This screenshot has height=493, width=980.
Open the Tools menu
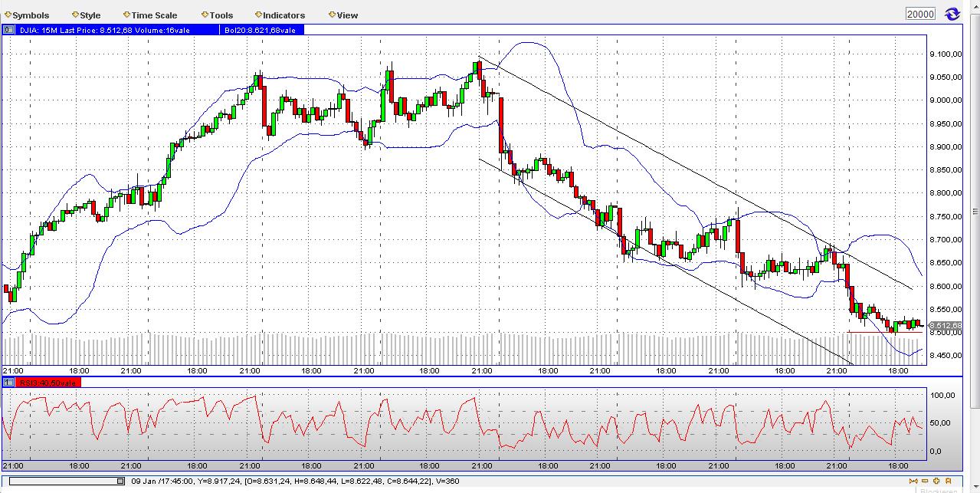(x=219, y=15)
